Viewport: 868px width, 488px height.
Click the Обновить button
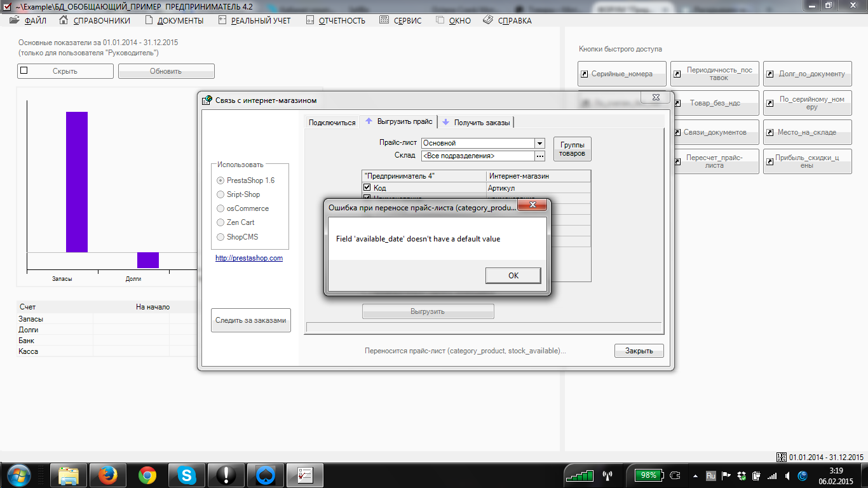click(x=166, y=71)
